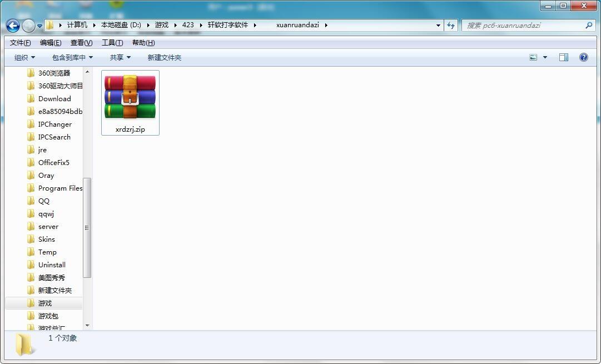Click the search magnifier icon
This screenshot has height=364, width=601.
click(589, 26)
